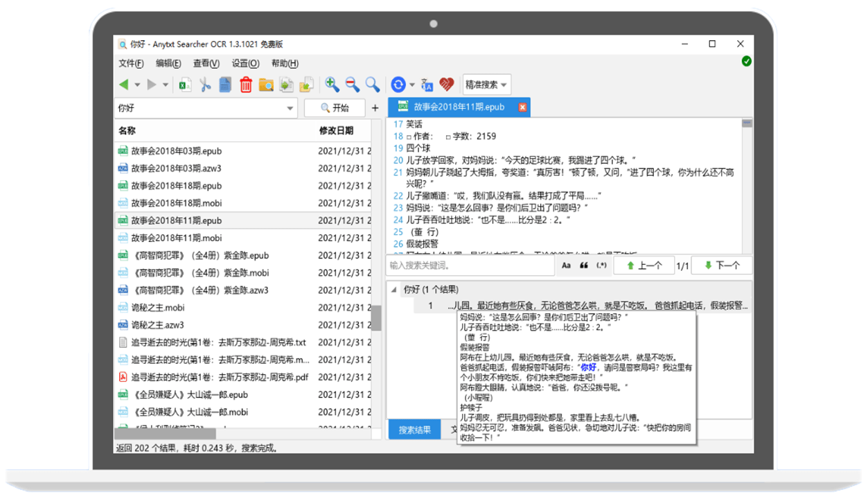This screenshot has height=499, width=868.
Task: Click the red trash delete icon
Action: coord(246,85)
